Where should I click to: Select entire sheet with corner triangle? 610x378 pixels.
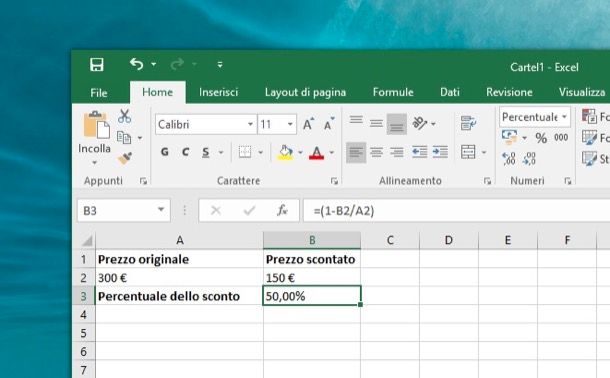point(86,240)
